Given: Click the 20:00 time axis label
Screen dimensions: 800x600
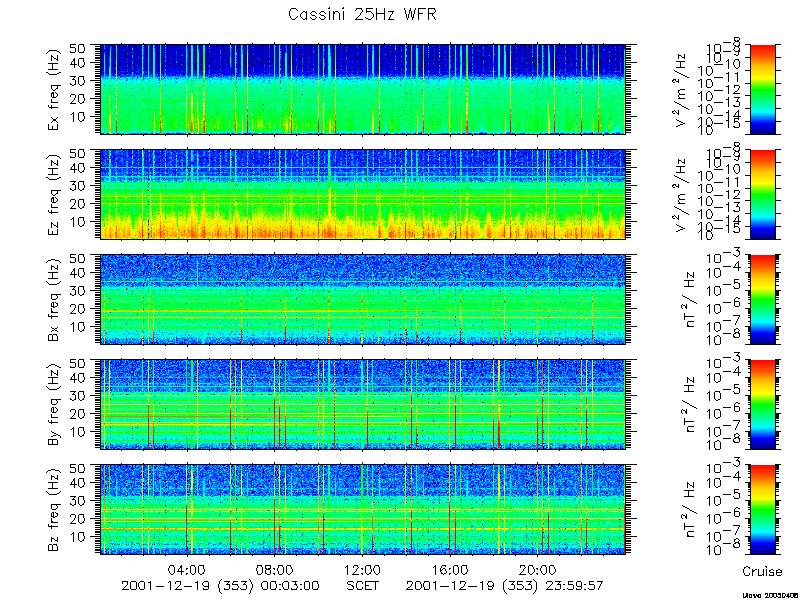Looking at the screenshot, I should point(537,570).
